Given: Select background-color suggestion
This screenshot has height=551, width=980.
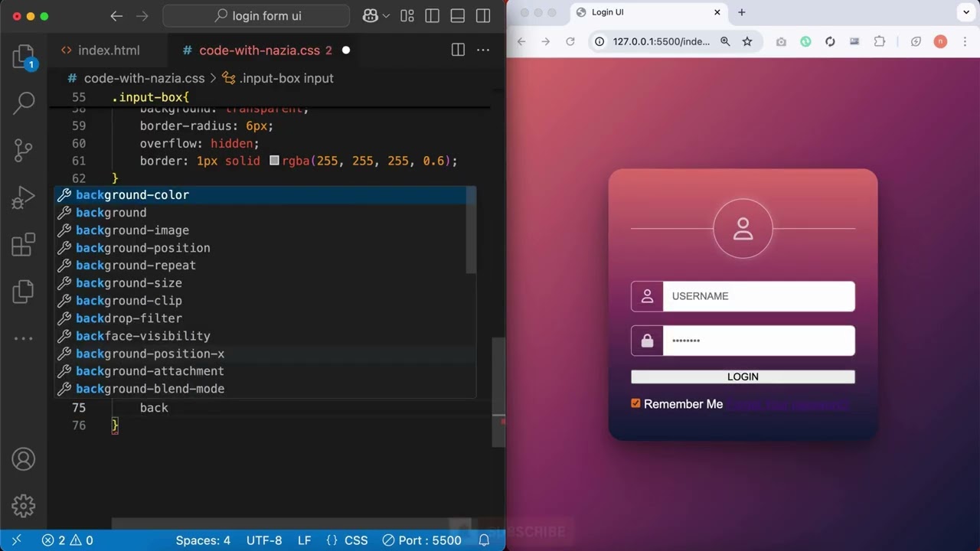Looking at the screenshot, I should coord(265,195).
